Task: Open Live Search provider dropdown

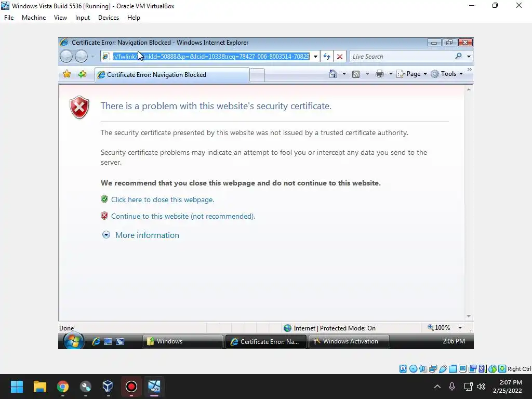Action: click(469, 56)
